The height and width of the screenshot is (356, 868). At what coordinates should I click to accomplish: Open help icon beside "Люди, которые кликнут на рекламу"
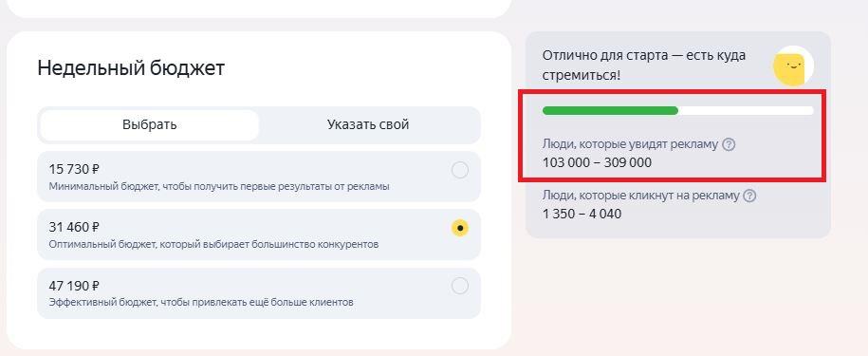749,196
